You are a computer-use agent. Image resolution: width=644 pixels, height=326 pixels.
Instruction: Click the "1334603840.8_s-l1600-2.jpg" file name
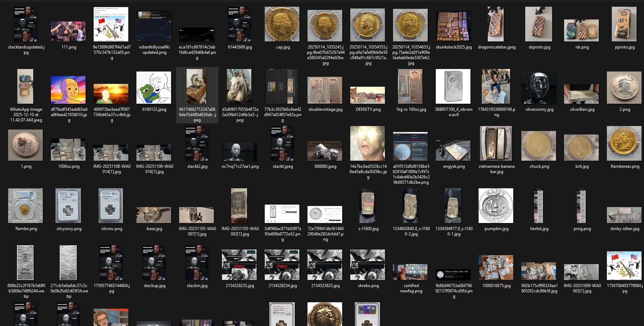point(411,231)
